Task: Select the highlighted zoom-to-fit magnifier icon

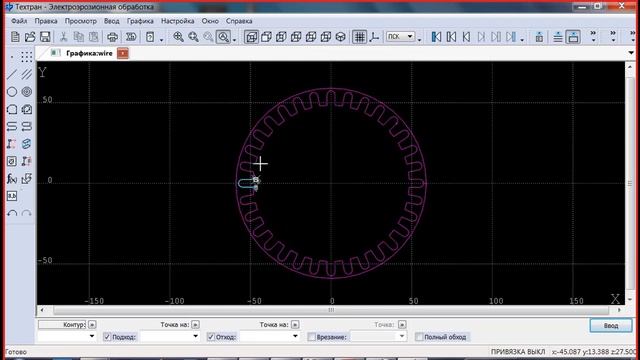Action: point(224,37)
